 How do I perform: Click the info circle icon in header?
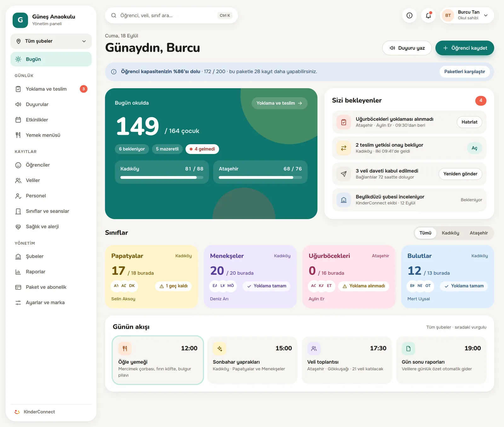[409, 15]
